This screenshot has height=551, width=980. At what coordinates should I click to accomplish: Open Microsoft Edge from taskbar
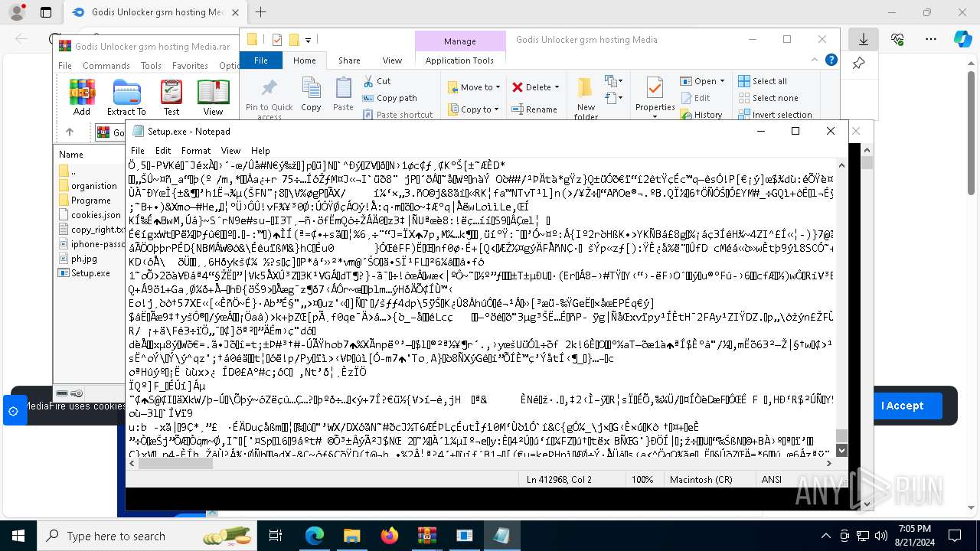point(315,536)
